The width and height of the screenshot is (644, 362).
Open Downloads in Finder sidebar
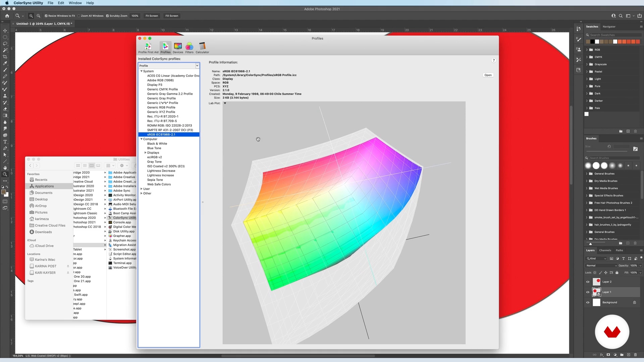43,232
